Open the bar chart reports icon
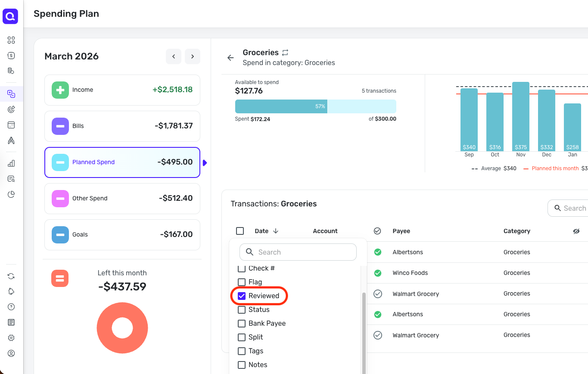This screenshot has width=588, height=374. coord(11,163)
